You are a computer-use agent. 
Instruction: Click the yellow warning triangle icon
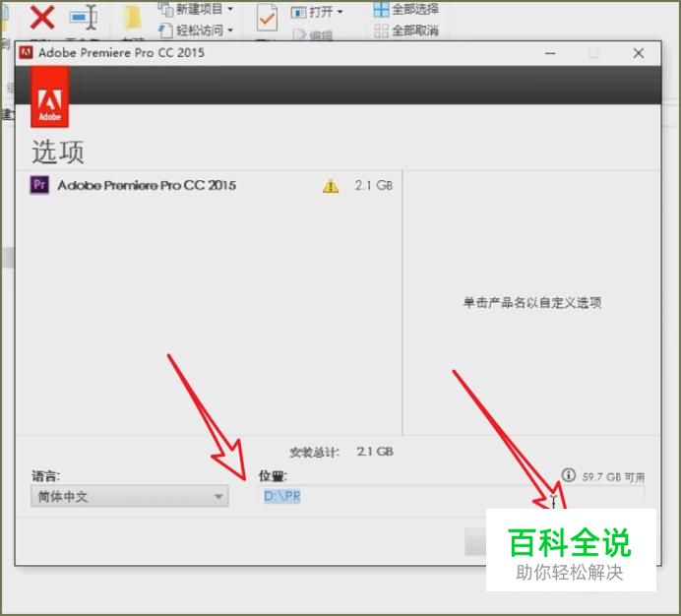click(331, 186)
